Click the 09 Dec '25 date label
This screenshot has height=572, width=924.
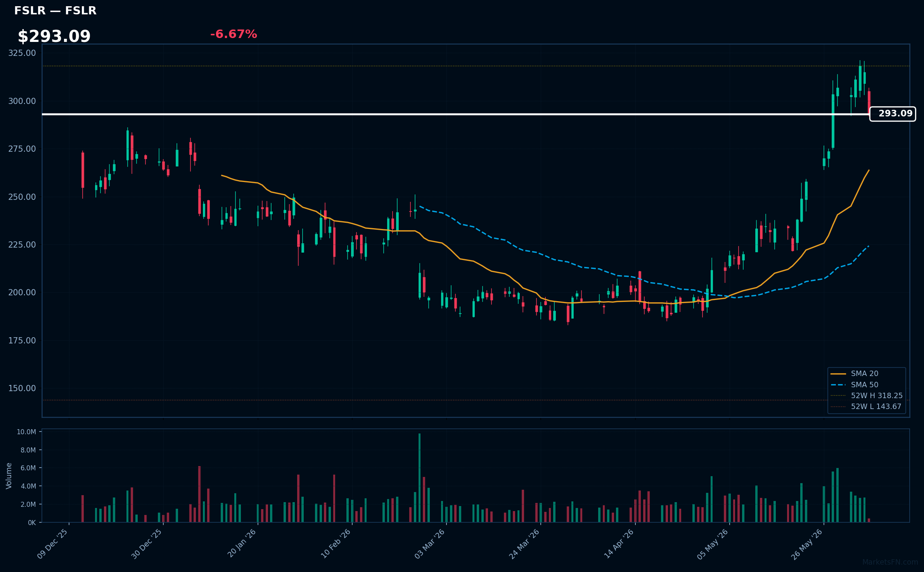pyautogui.click(x=53, y=544)
